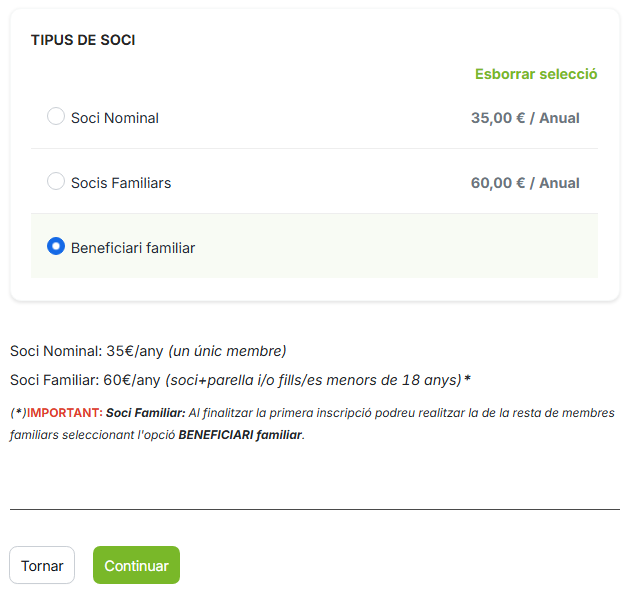
Task: Click the (un únic membre) italic note
Action: (x=227, y=351)
